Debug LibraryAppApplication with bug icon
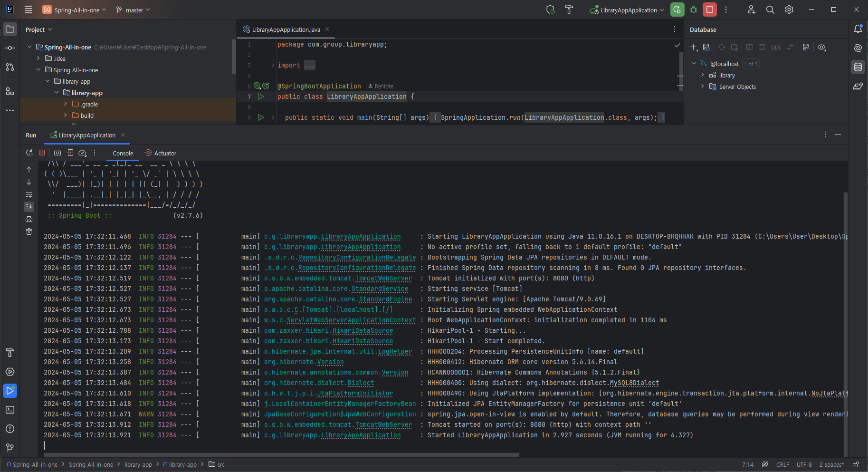 tap(694, 10)
